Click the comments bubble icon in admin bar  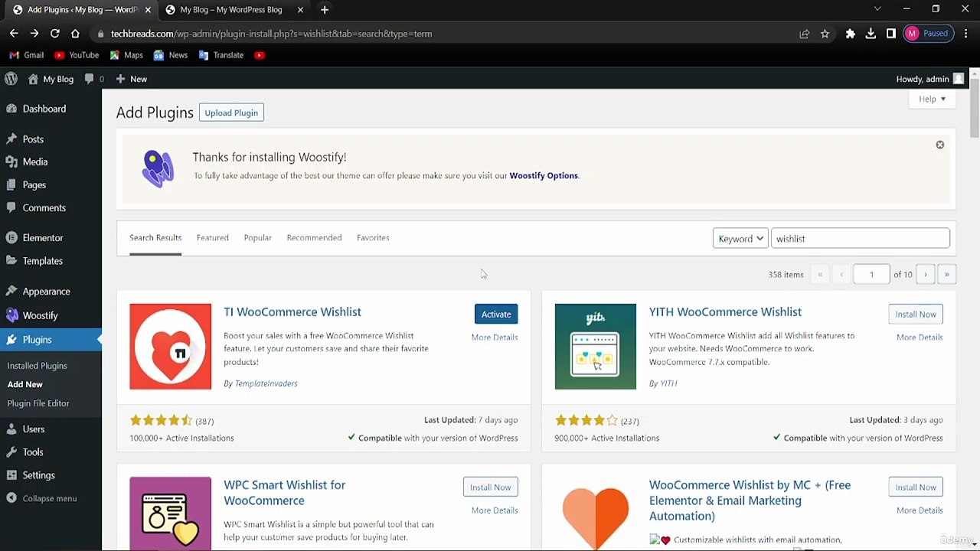pos(90,79)
